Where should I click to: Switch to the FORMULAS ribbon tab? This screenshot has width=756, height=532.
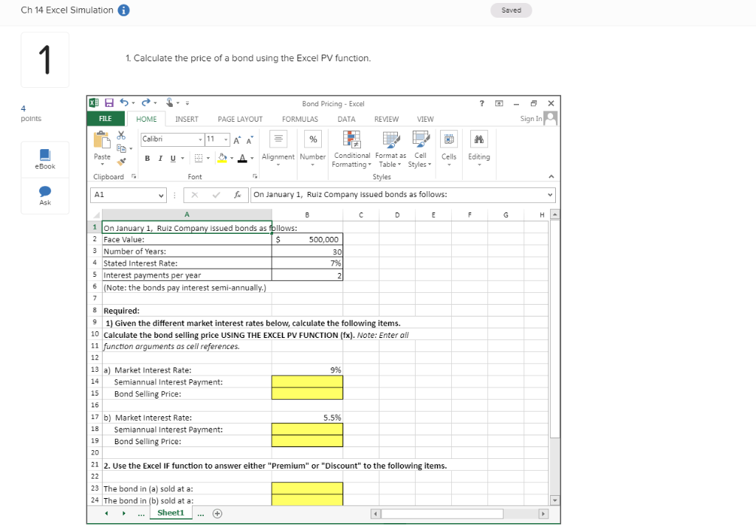[x=299, y=119]
